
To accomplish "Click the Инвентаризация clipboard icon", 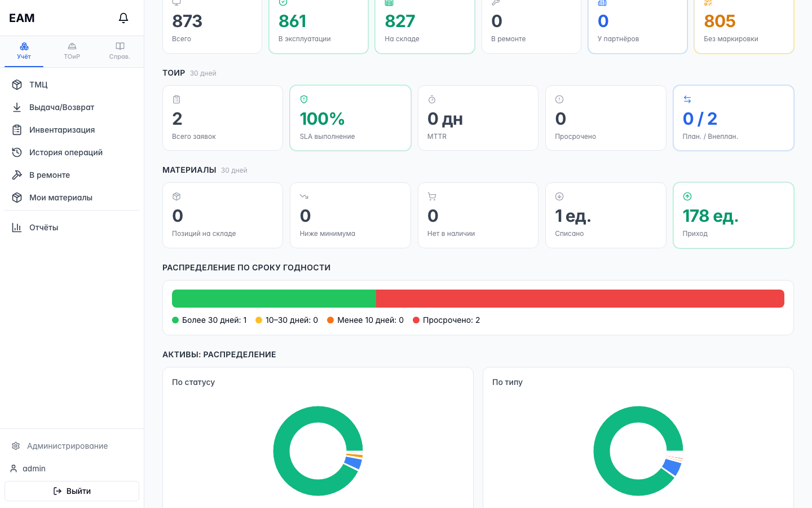I will pyautogui.click(x=17, y=130).
